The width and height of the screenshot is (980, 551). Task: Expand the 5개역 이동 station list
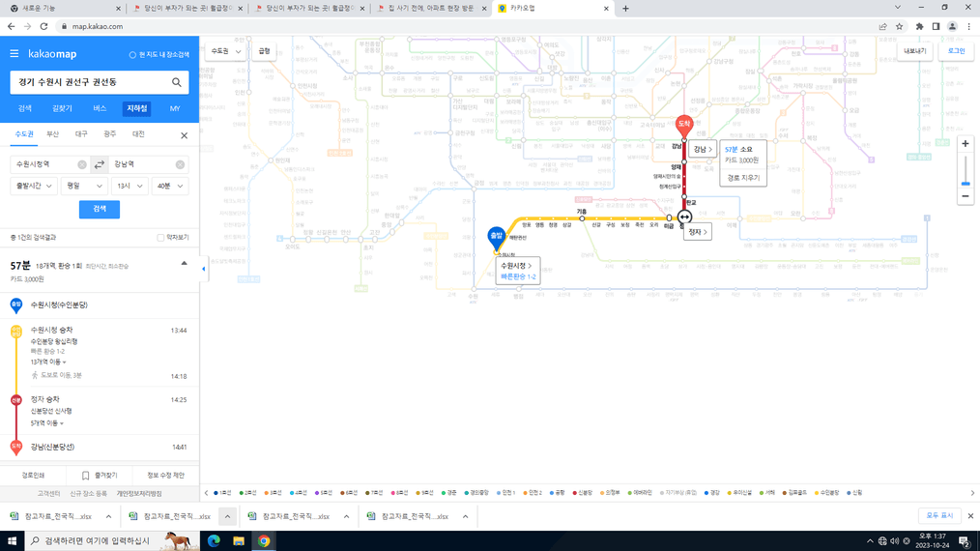tap(47, 423)
